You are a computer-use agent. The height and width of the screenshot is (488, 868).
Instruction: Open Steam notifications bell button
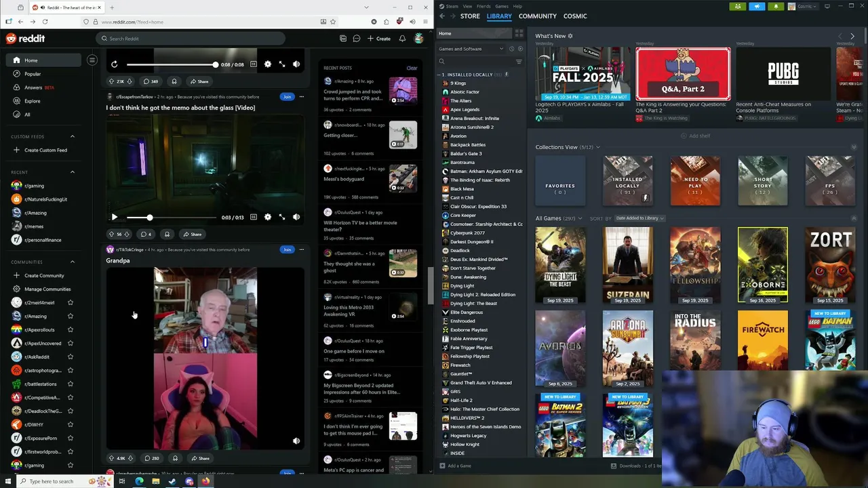point(776,6)
